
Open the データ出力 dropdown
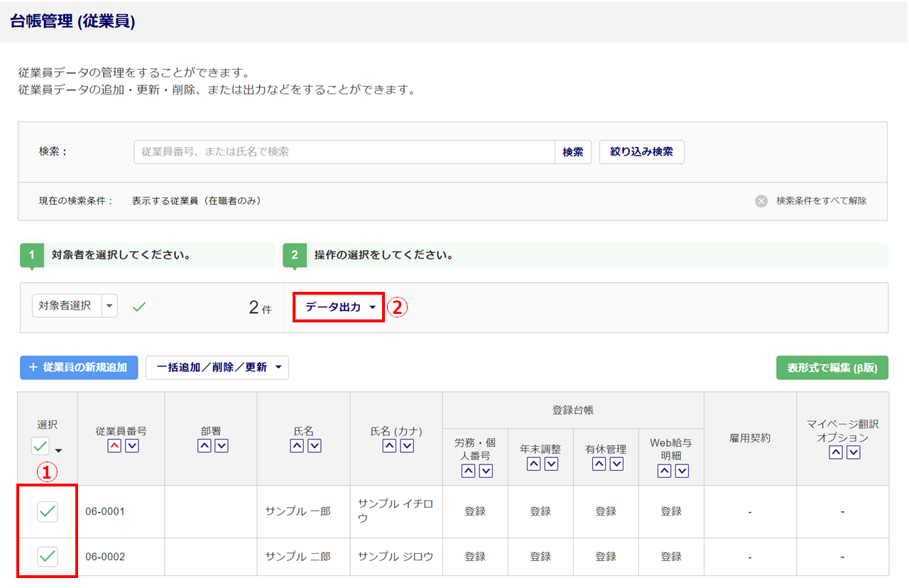coord(339,307)
